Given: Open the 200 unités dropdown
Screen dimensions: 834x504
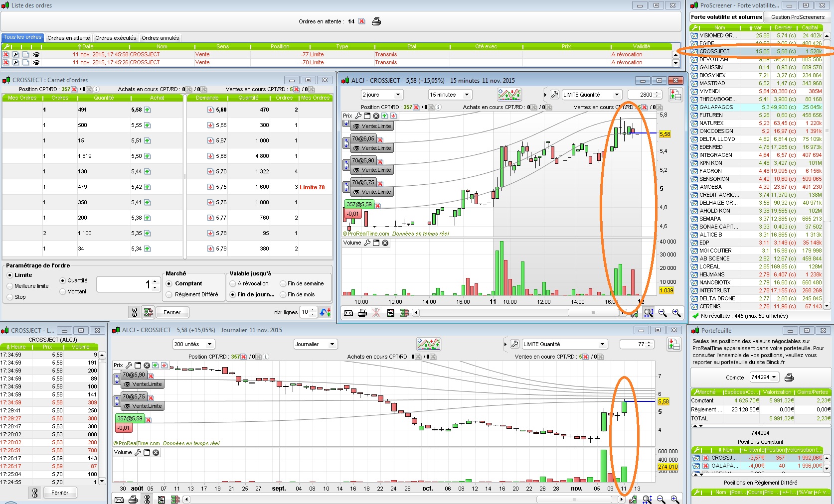Looking at the screenshot, I should (x=193, y=344).
